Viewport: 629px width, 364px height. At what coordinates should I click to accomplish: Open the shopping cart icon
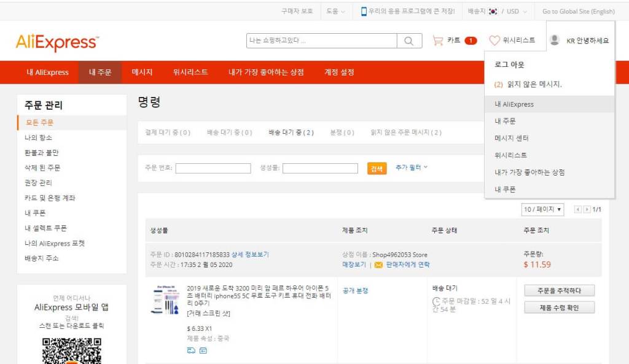(437, 41)
